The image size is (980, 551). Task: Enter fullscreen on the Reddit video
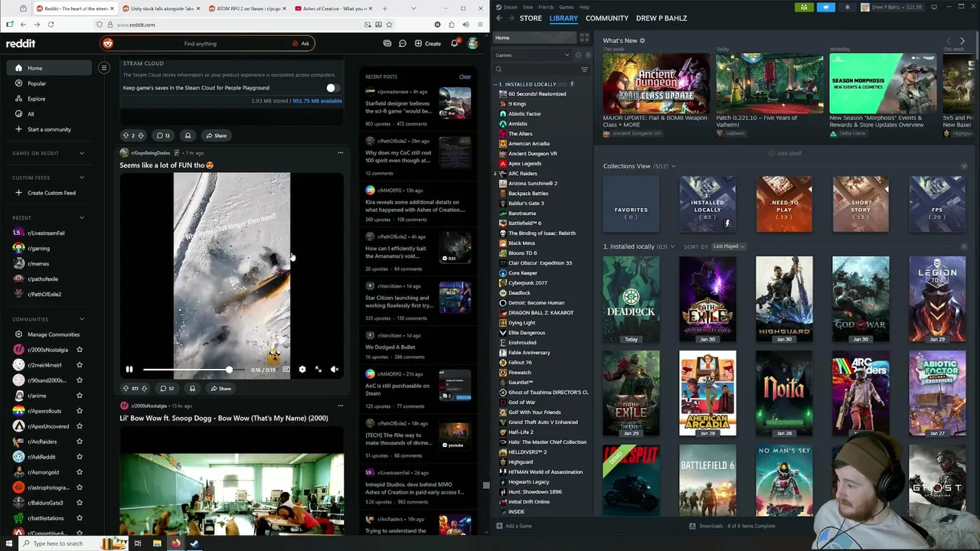(318, 370)
